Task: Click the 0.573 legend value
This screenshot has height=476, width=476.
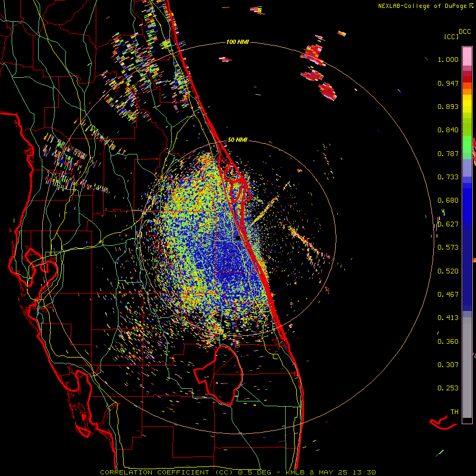Action: [448, 248]
